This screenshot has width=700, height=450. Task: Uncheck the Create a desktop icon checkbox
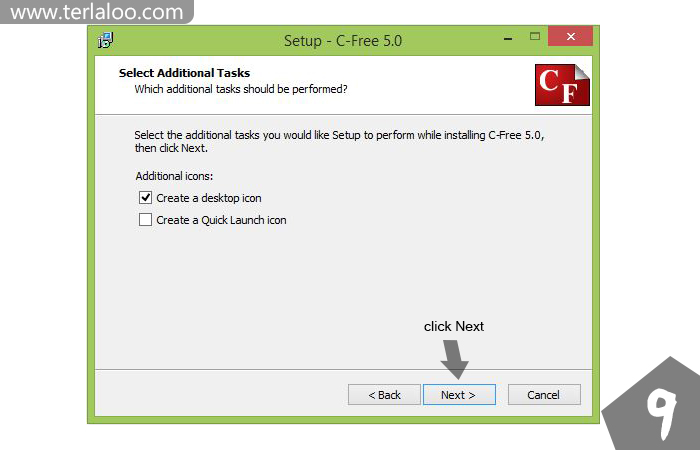coord(146,197)
